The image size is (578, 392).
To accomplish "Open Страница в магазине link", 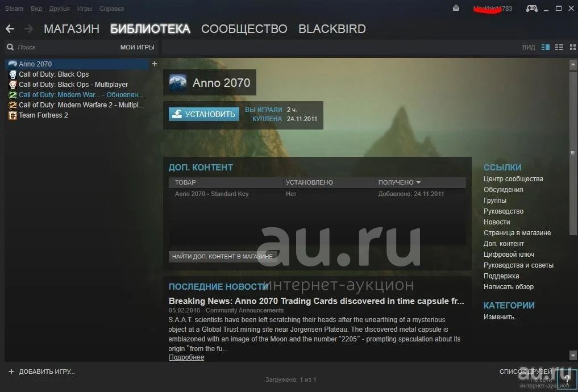I will click(517, 233).
